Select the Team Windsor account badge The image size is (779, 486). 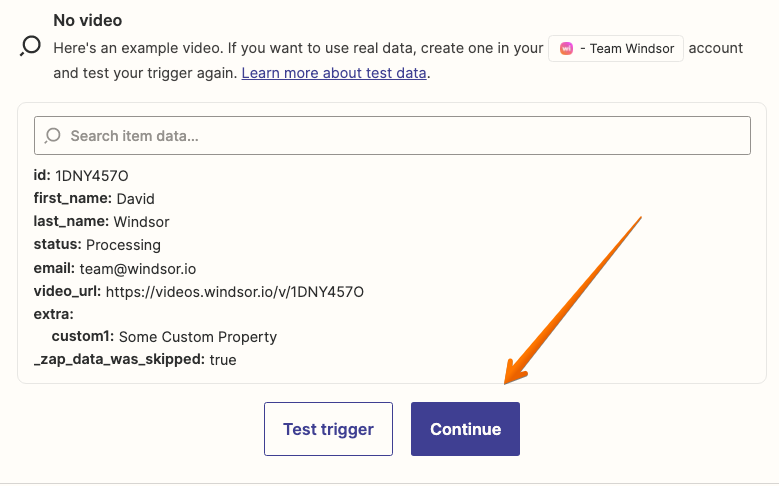(616, 48)
